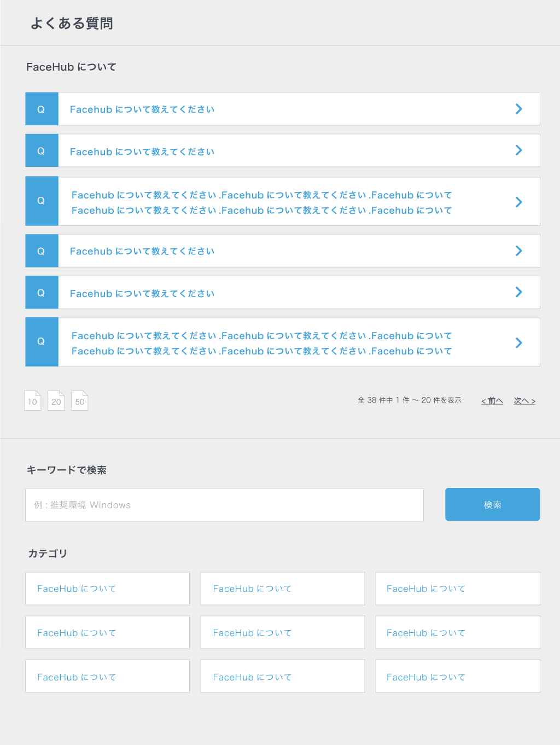Expand the first FAQ with its chevron arrow
This screenshot has width=560, height=745.
click(519, 109)
